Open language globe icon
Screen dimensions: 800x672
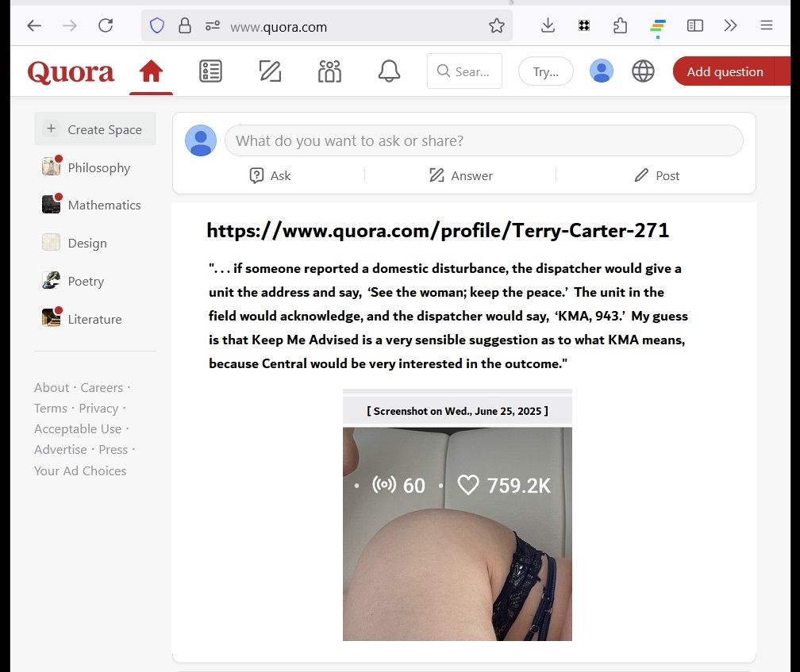(643, 71)
